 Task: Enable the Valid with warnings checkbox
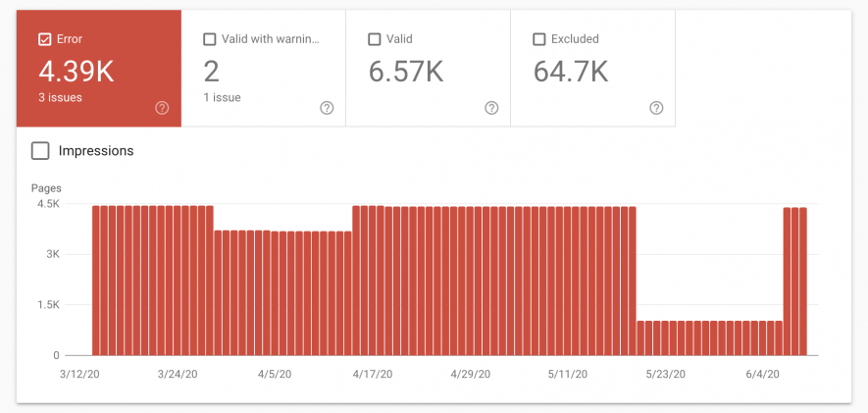pyautogui.click(x=209, y=39)
